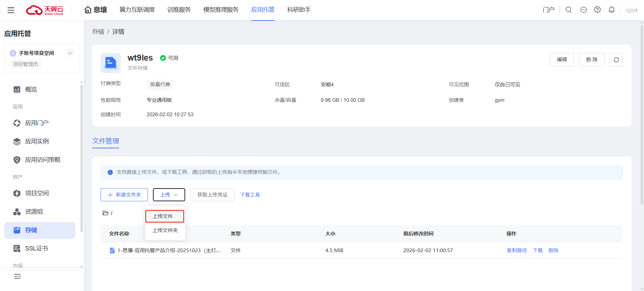The height and width of the screenshot is (291, 644).
Task: Select 上传文件 from the dropdown menu
Action: coord(164,216)
